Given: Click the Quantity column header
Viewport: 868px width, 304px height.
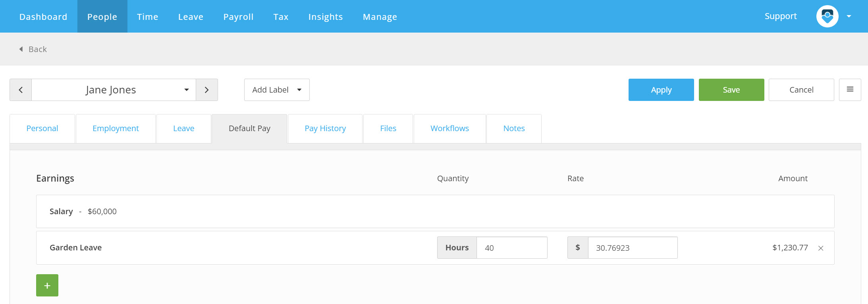Looking at the screenshot, I should [453, 178].
